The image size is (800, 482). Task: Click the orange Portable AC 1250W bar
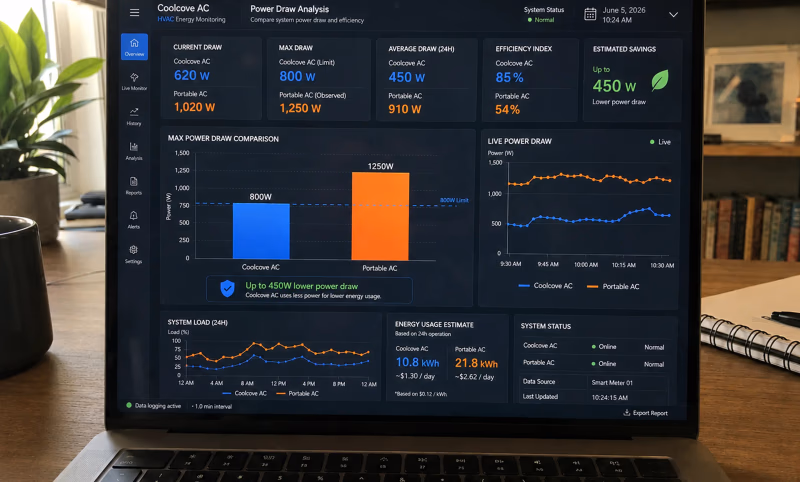point(380,216)
